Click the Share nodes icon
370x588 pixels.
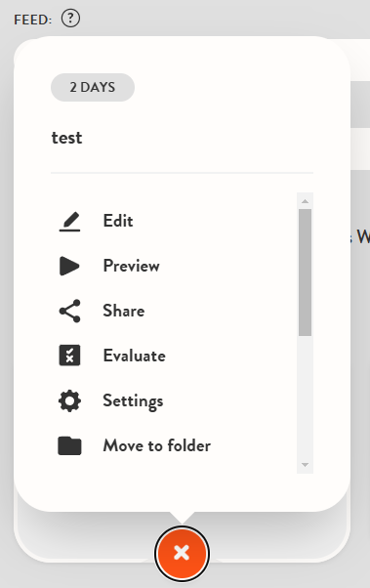point(69,311)
